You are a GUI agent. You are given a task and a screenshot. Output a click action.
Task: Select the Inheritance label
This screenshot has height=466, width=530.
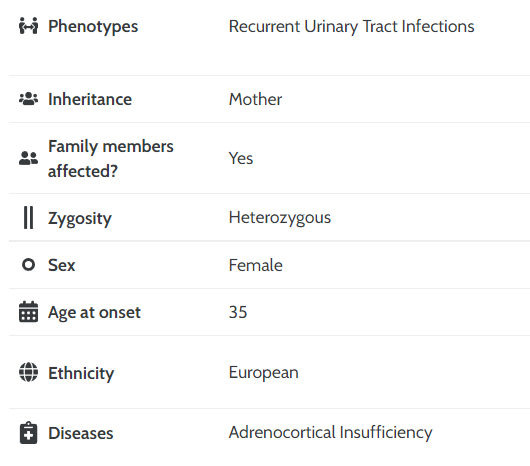(90, 99)
